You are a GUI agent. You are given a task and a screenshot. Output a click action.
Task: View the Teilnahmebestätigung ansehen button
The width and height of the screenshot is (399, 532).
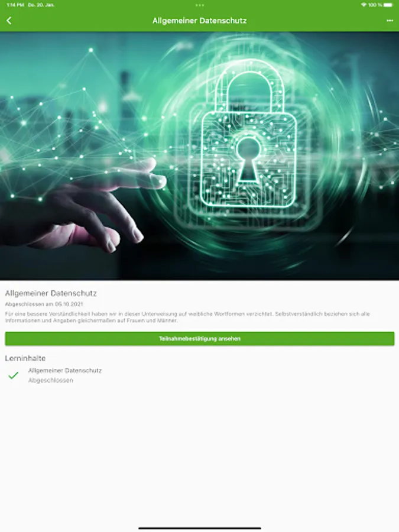200,339
